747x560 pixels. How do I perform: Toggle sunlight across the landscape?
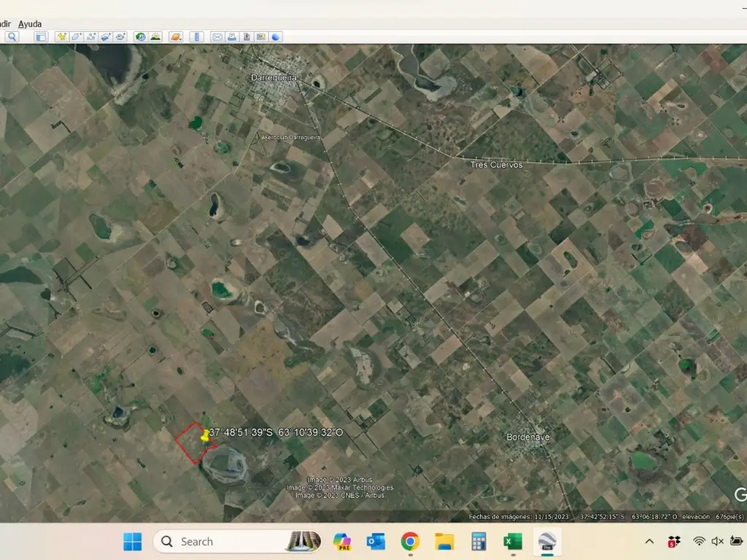(x=155, y=36)
